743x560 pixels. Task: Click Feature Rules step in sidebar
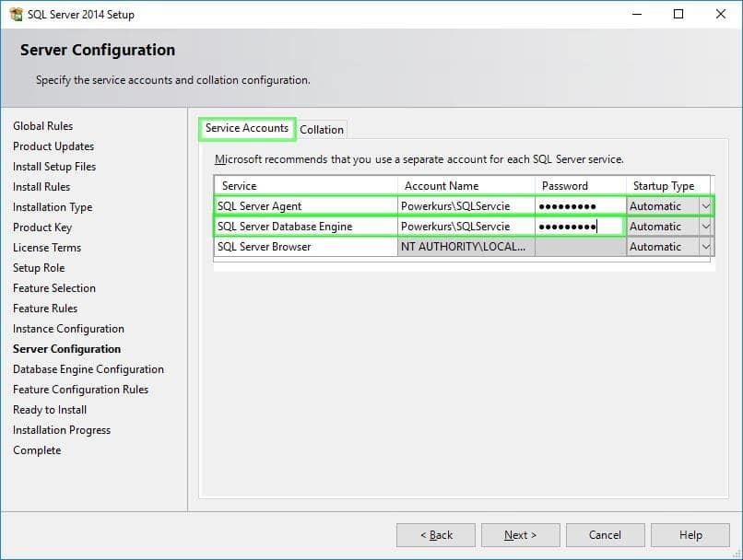[45, 309]
